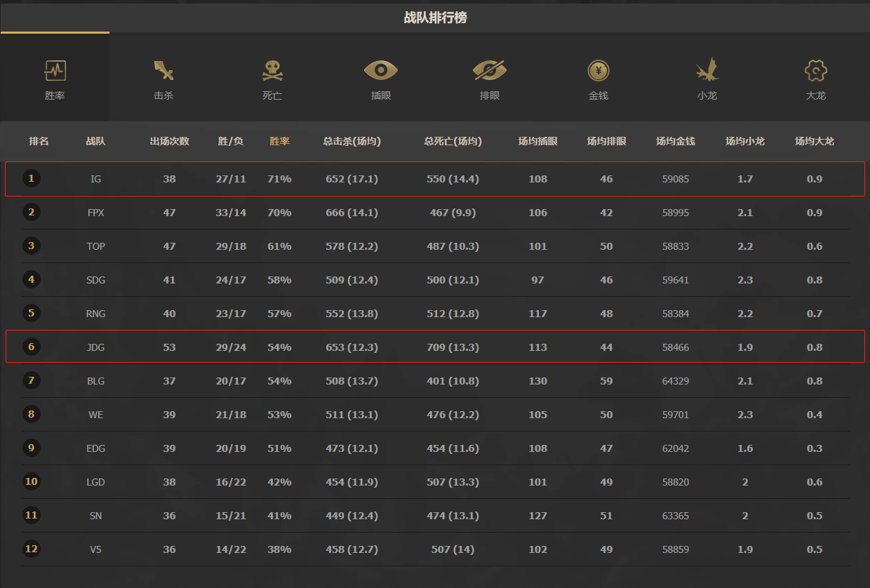Click rank badge 2 next to FPX
This screenshot has width=870, height=588.
coord(31,212)
